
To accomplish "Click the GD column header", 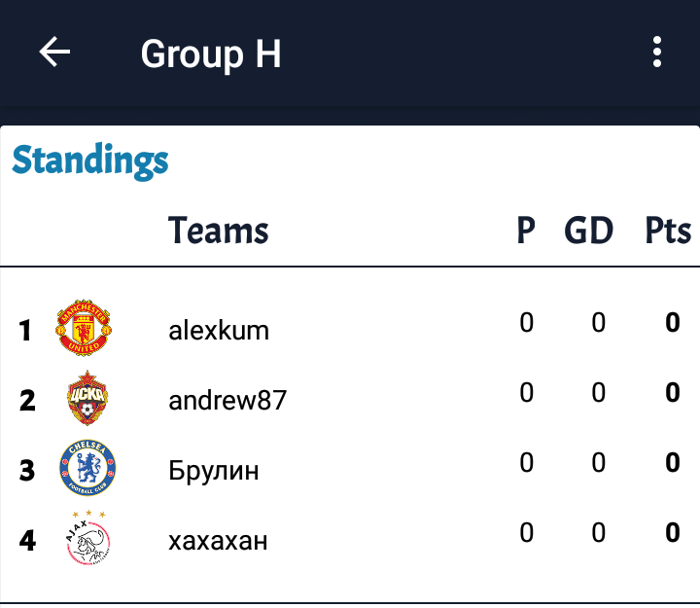I will click(589, 230).
